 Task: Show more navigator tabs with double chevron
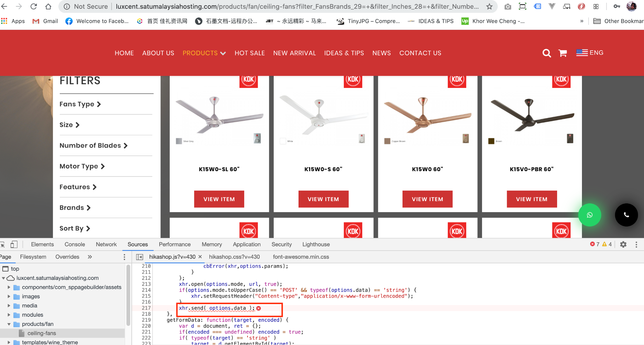tap(90, 257)
